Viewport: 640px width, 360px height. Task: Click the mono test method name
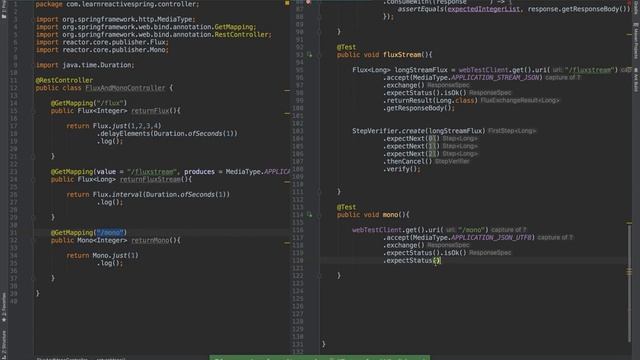390,215
